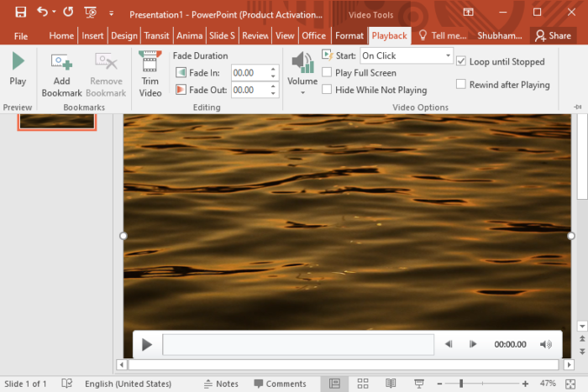
Task: Click the video seek timeline bar
Action: 298,344
